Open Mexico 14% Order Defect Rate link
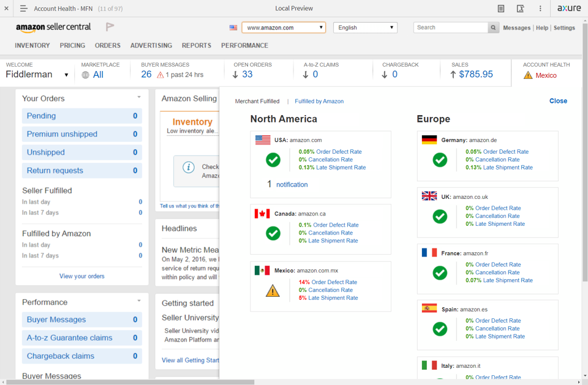588x385 pixels. tap(328, 282)
